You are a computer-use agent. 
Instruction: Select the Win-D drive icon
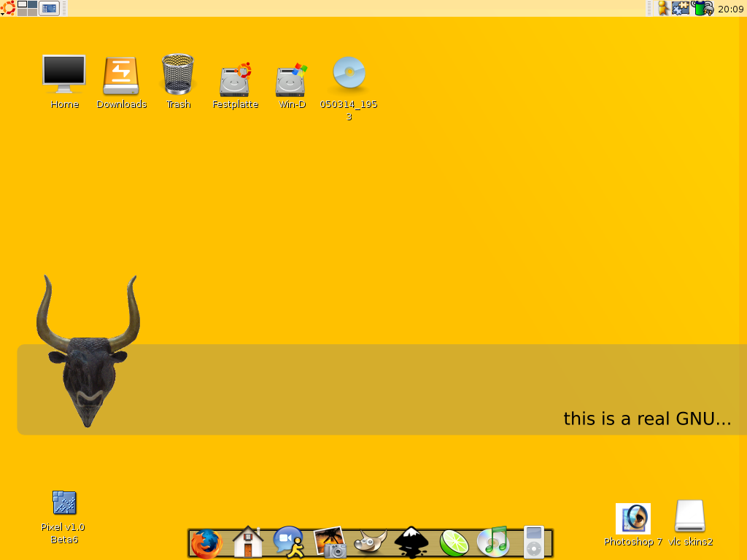(x=291, y=79)
